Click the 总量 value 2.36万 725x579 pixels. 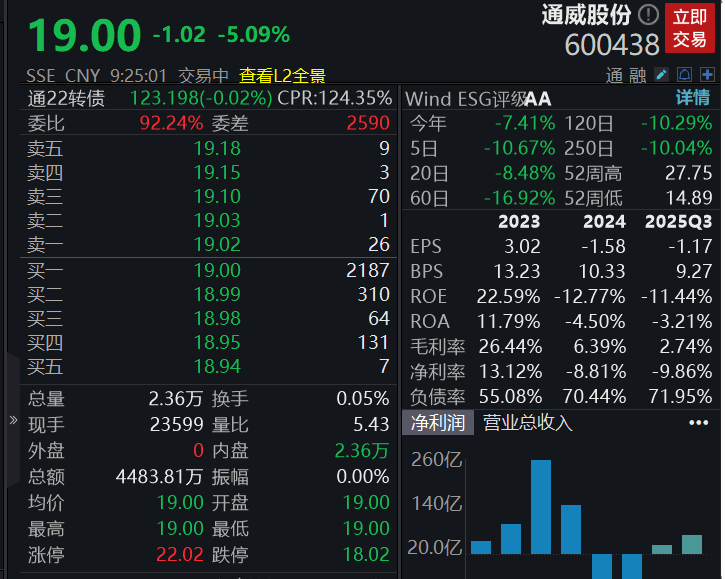176,399
